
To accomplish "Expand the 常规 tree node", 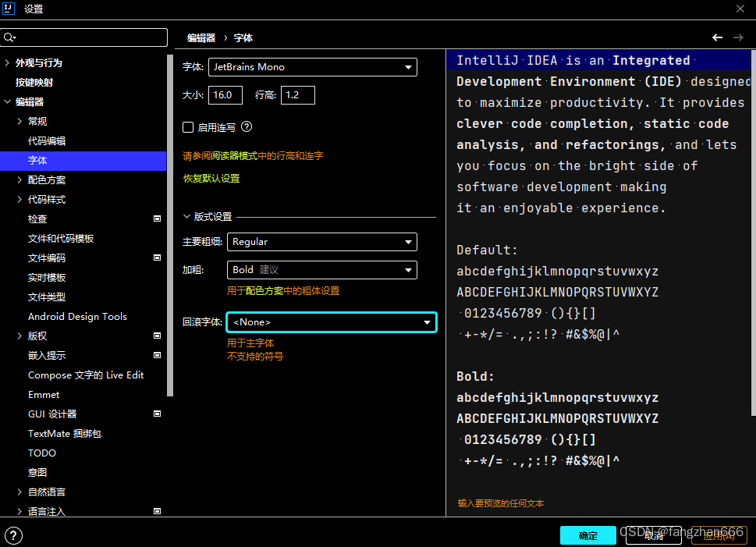I will click(20, 121).
